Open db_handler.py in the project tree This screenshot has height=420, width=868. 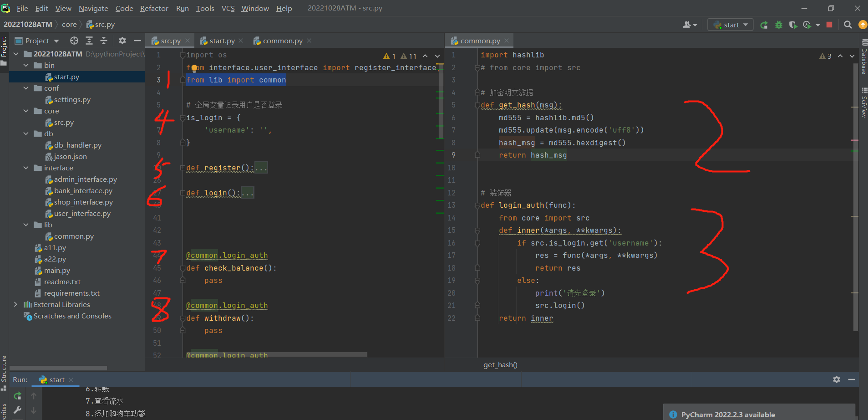click(77, 145)
